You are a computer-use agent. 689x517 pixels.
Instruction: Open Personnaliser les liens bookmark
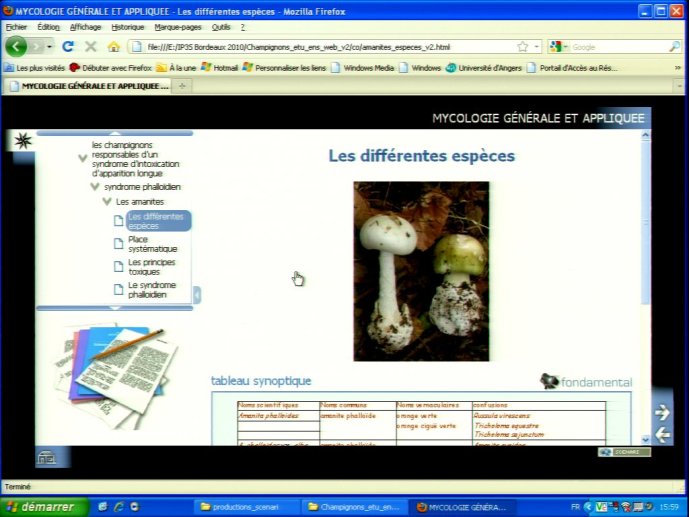284,68
